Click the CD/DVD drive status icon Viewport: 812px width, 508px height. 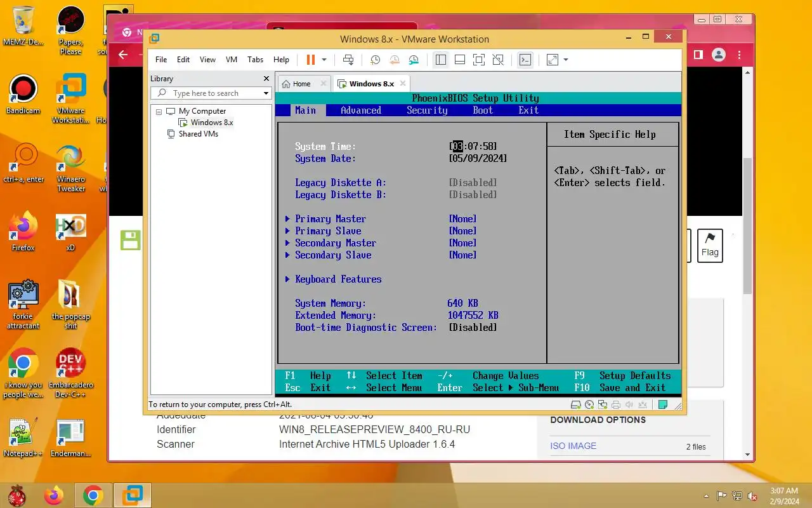(589, 404)
